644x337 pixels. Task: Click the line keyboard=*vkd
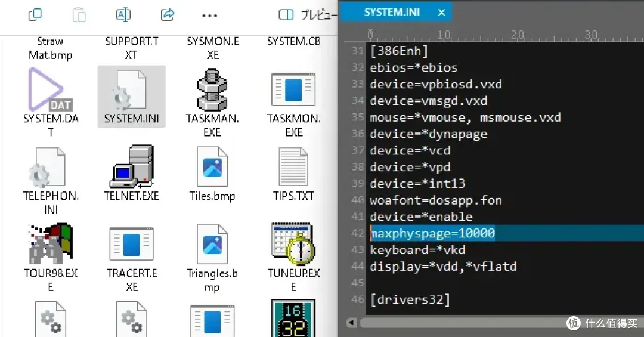(x=417, y=250)
